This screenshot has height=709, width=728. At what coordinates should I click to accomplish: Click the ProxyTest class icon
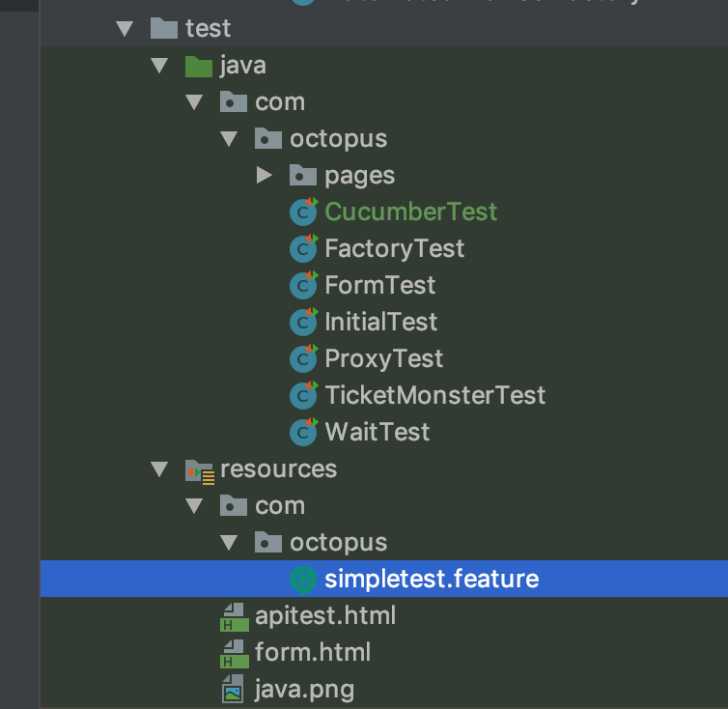click(304, 358)
